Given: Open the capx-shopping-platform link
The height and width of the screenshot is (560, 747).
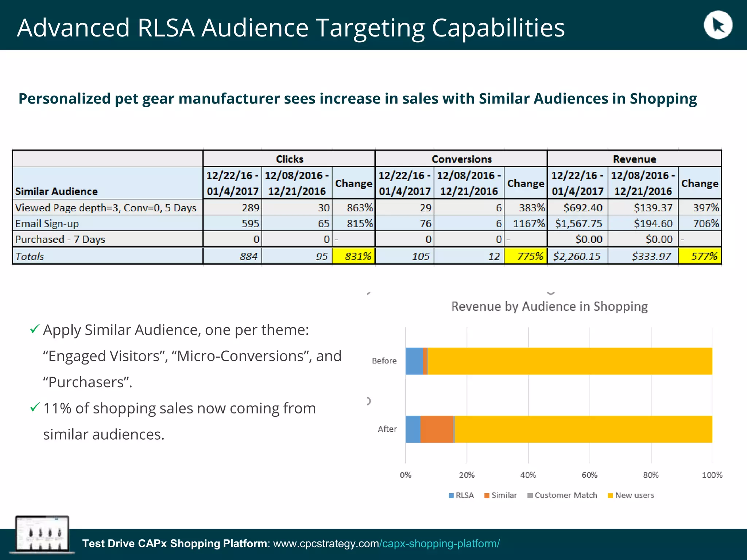Looking at the screenshot, I should point(439,544).
